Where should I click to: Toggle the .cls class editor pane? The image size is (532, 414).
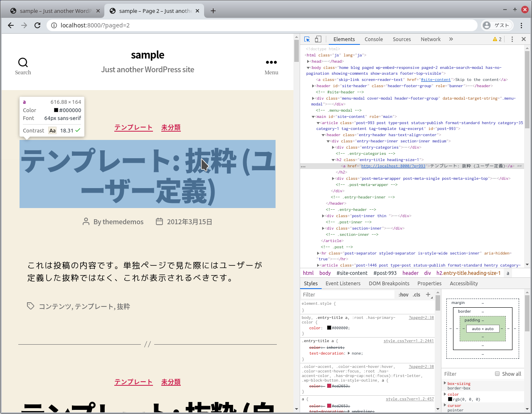click(x=417, y=294)
